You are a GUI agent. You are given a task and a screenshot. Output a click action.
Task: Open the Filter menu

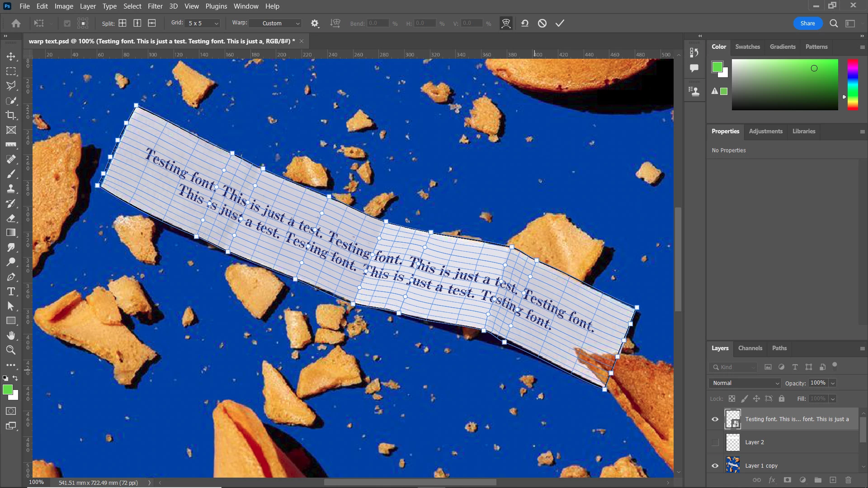pyautogui.click(x=155, y=6)
